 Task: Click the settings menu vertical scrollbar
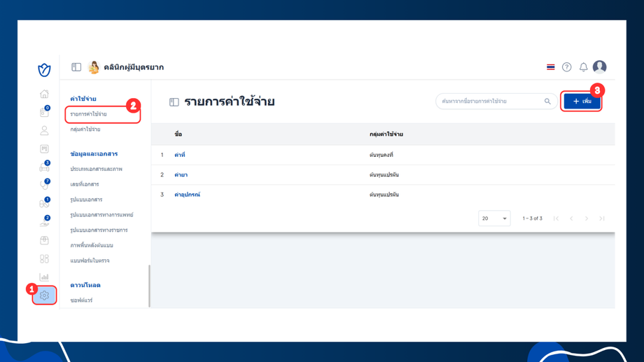tap(149, 286)
